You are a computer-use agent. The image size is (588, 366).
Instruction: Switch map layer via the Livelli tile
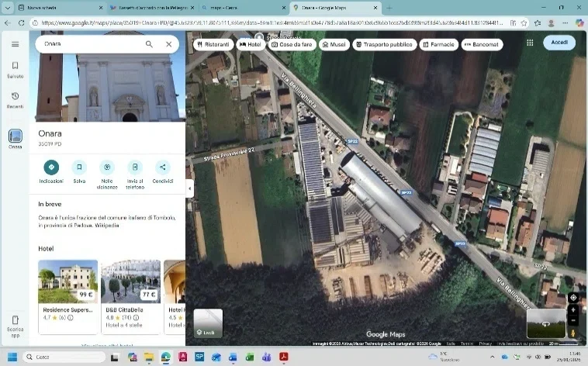208,323
